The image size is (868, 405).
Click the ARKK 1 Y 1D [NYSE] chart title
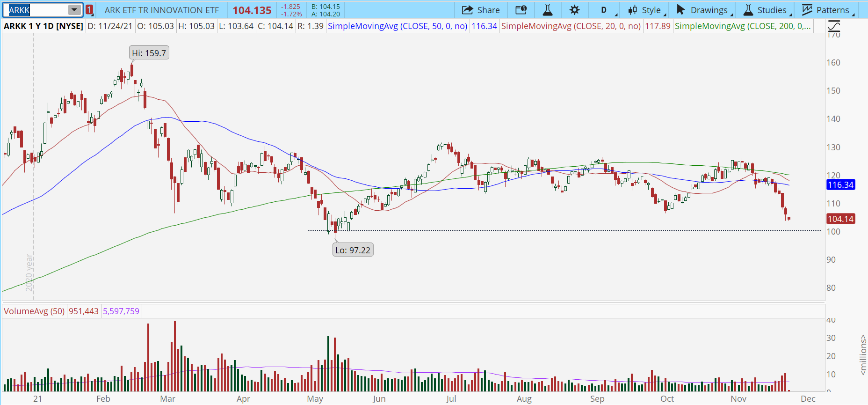43,26
